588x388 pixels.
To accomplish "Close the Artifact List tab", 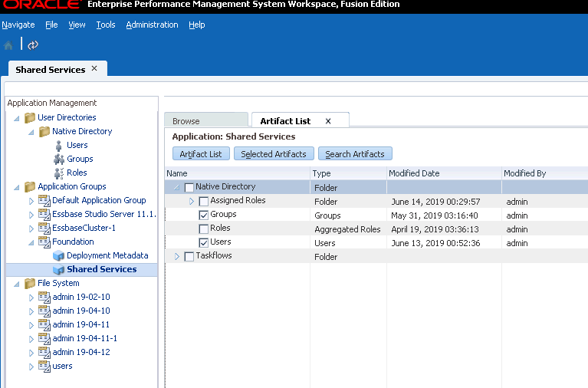I will [328, 121].
